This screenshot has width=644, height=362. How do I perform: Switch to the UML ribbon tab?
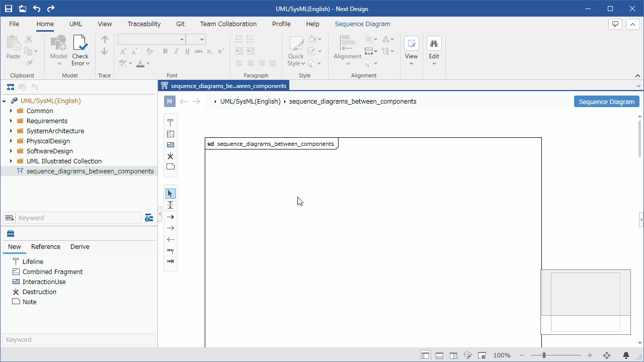coord(76,24)
